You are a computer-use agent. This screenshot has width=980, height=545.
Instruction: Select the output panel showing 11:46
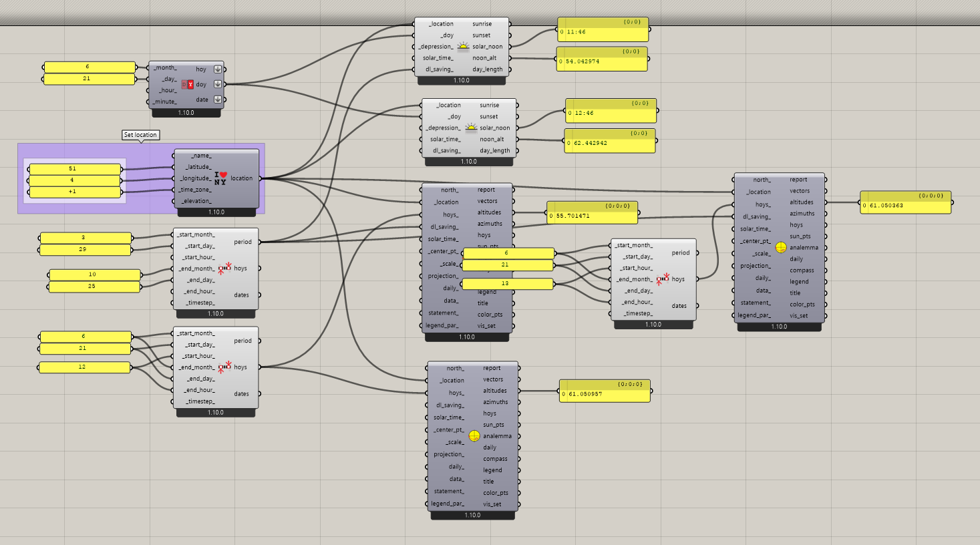tap(603, 32)
